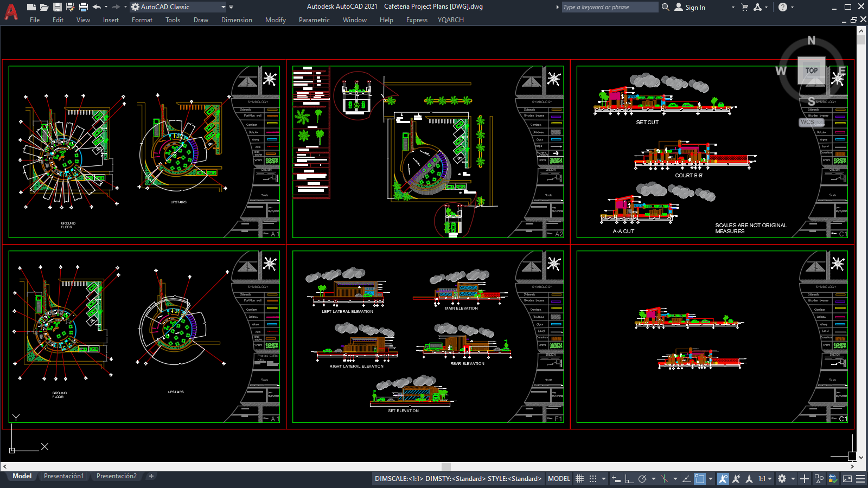Image resolution: width=868 pixels, height=488 pixels.
Task: Enable Ortho mode in the status bar
Action: pos(629,479)
